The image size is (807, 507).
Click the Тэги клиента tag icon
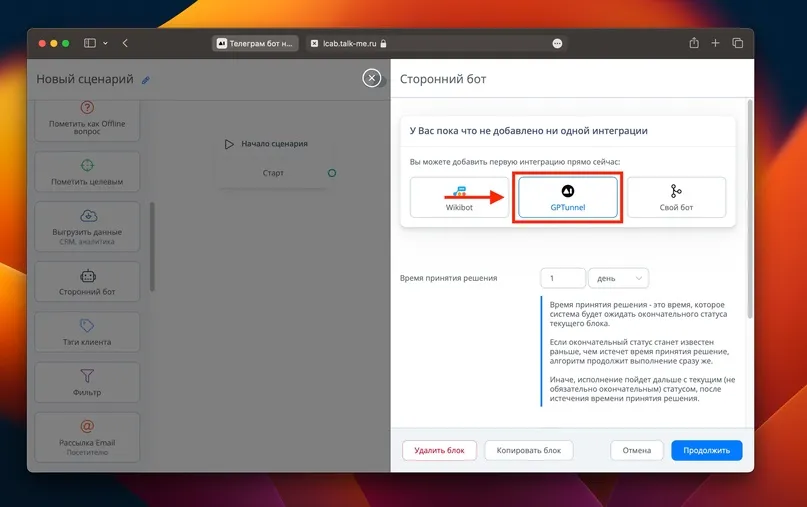click(x=87, y=325)
